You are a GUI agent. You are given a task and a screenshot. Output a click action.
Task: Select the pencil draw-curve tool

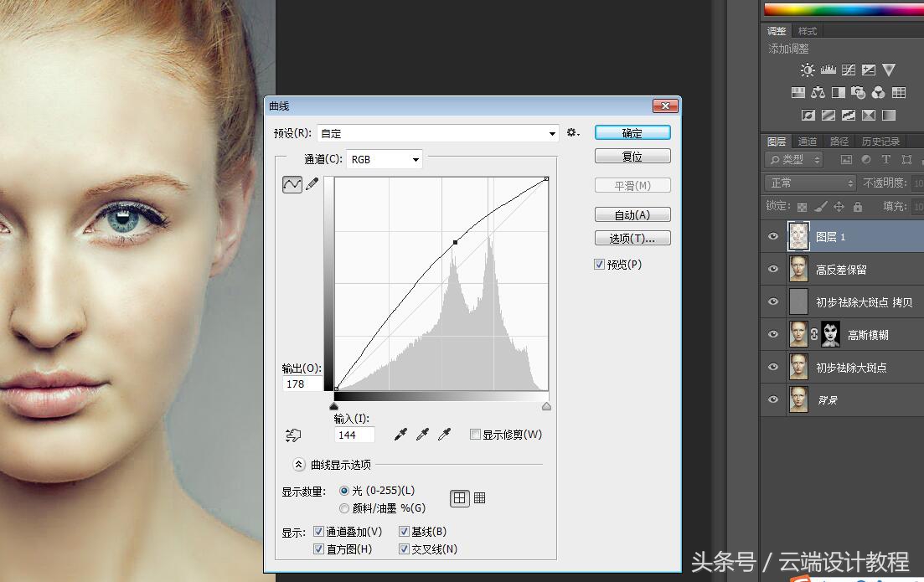(x=312, y=183)
